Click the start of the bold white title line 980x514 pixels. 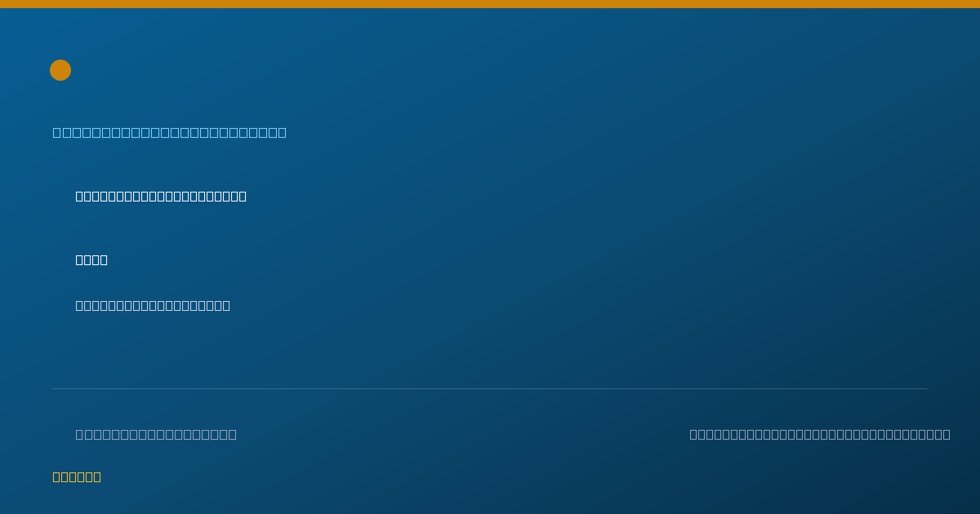(79, 196)
